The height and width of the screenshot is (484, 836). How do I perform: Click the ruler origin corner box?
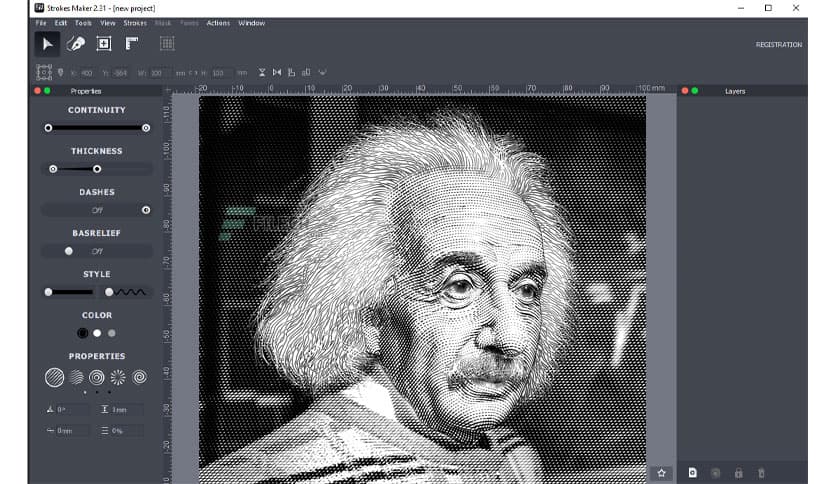(x=167, y=91)
